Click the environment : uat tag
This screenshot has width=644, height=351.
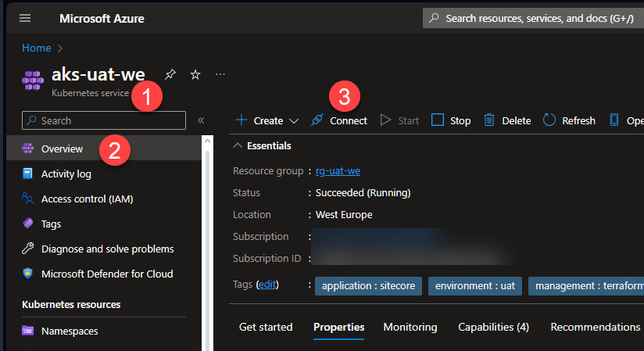(x=474, y=285)
